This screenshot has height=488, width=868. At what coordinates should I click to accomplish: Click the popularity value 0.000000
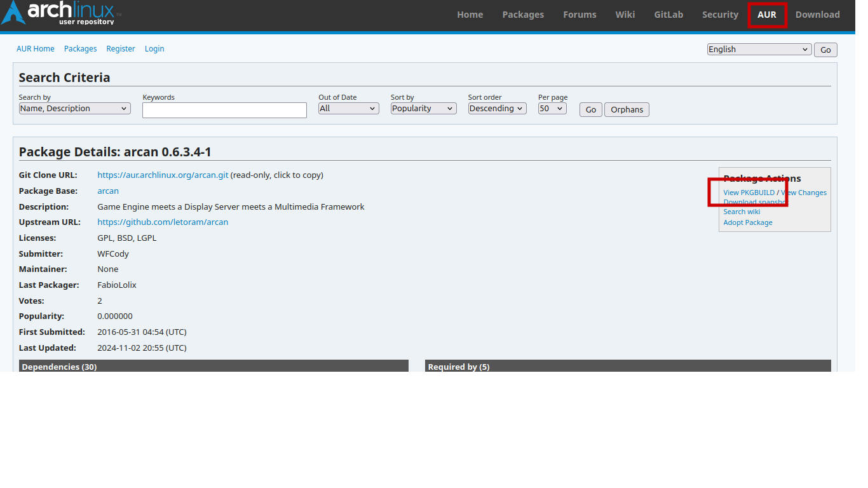coord(115,316)
